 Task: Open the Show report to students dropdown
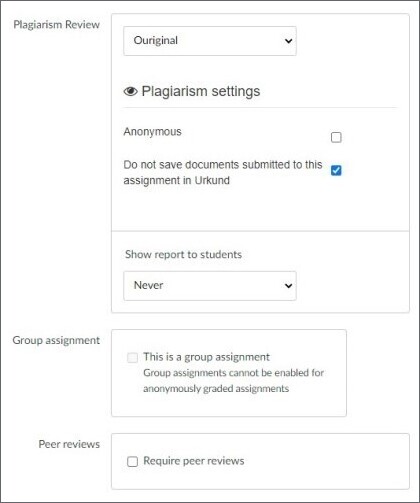tap(210, 286)
